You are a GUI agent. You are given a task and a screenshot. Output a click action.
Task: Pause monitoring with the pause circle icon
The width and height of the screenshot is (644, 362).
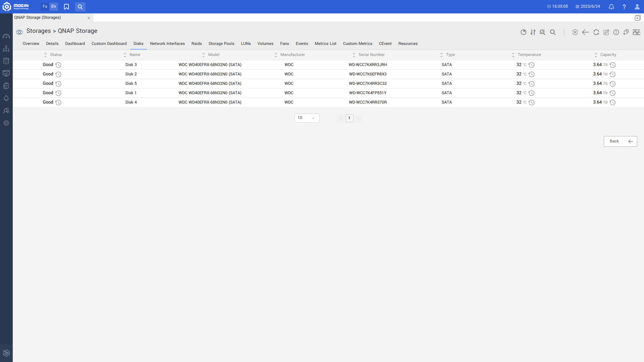click(575, 32)
